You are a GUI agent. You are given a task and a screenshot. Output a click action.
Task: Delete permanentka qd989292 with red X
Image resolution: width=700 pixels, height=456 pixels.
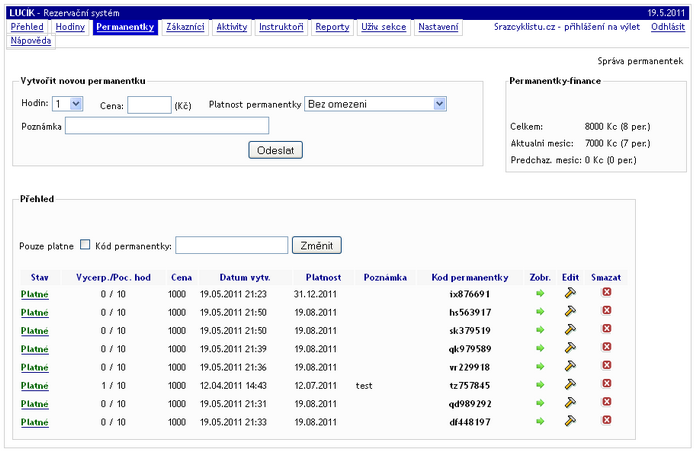[606, 402]
